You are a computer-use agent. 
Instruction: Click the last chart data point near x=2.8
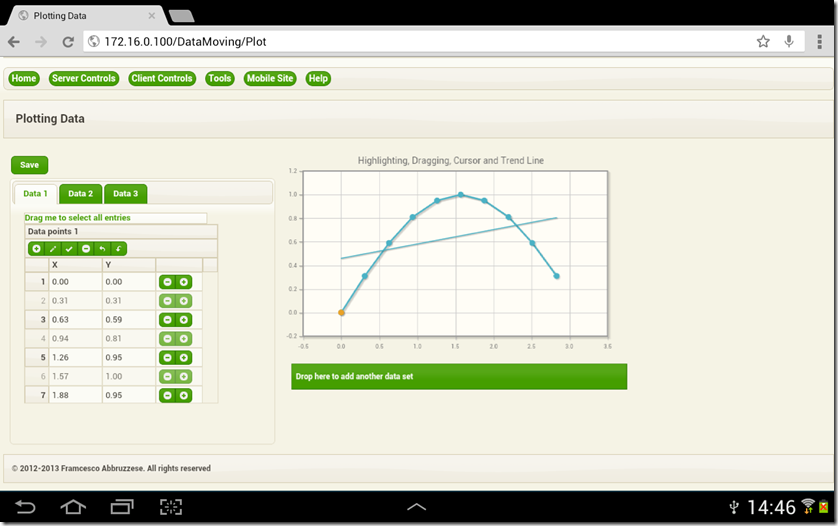click(x=556, y=276)
